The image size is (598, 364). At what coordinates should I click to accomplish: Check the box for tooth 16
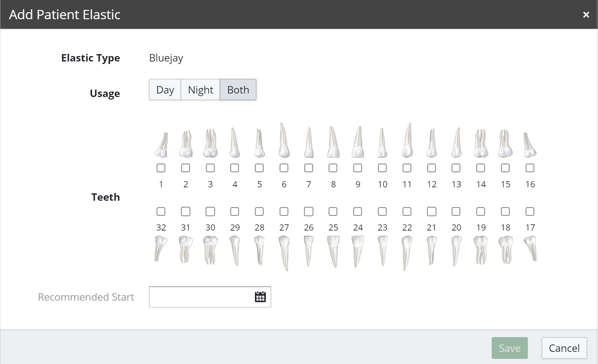[x=530, y=168]
